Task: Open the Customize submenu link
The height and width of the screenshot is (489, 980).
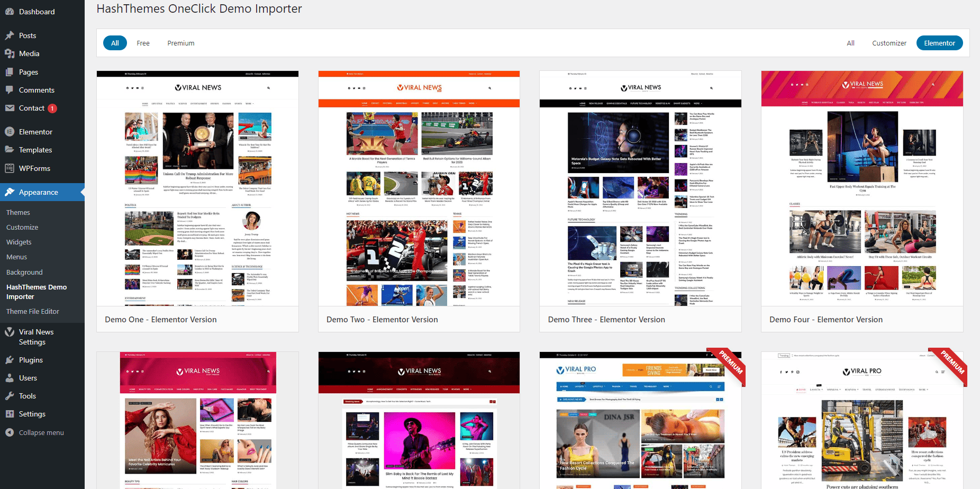Action: 22,227
